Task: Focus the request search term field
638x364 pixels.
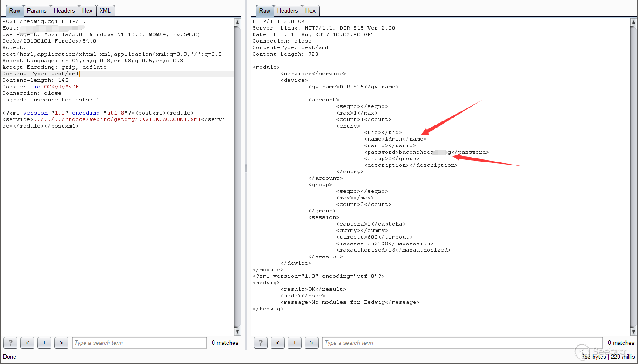Action: tap(139, 343)
